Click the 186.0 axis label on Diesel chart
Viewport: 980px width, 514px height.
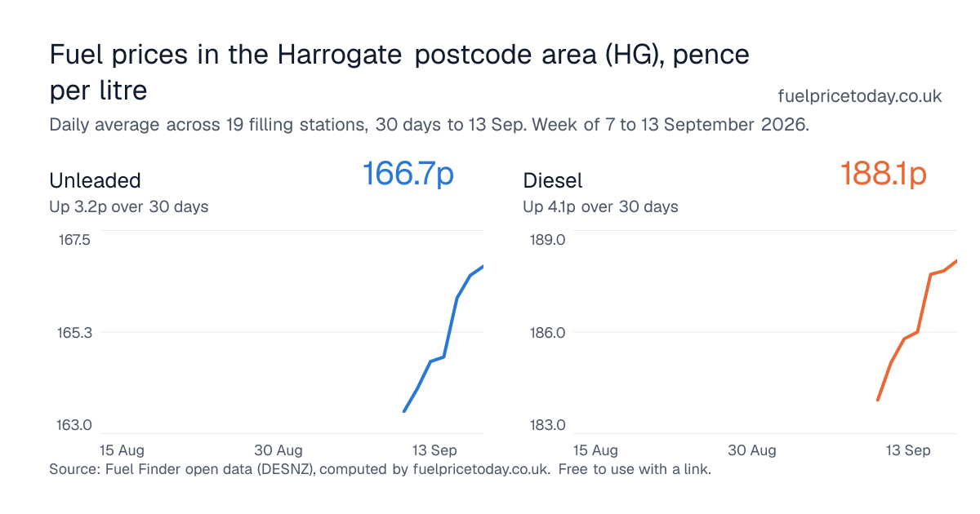549,333
